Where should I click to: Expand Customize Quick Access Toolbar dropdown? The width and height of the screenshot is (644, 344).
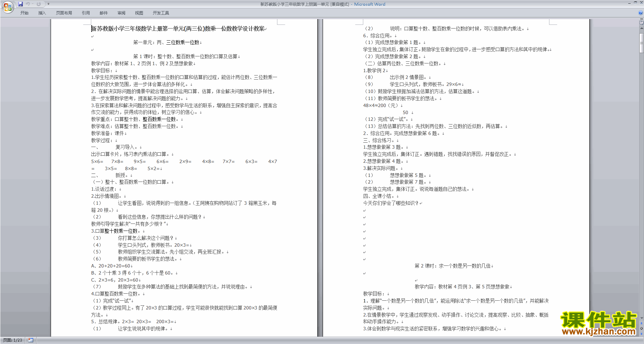click(x=48, y=4)
